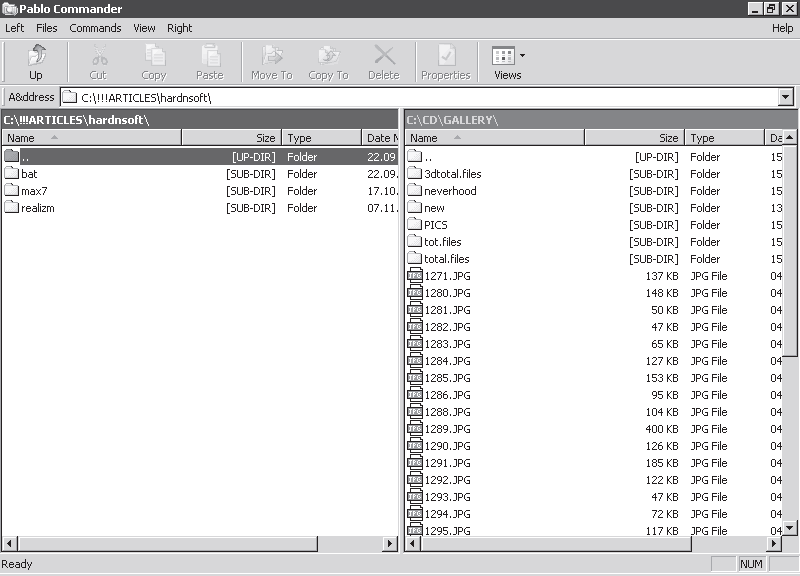This screenshot has height=576, width=800.
Task: Select the 1289.JPG file
Action: tap(447, 429)
